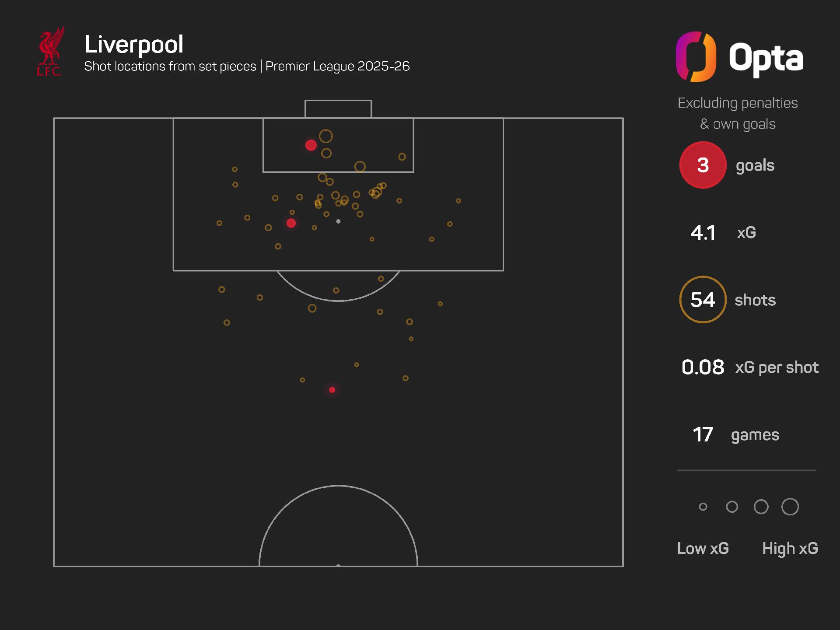The width and height of the screenshot is (840, 630).
Task: Click the orange ring showing 54 shots
Action: (x=703, y=300)
